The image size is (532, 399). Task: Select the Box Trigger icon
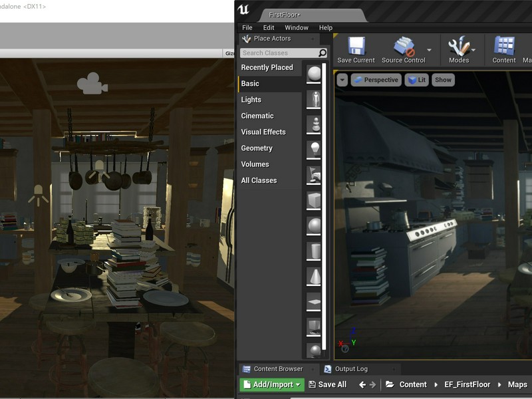click(314, 327)
